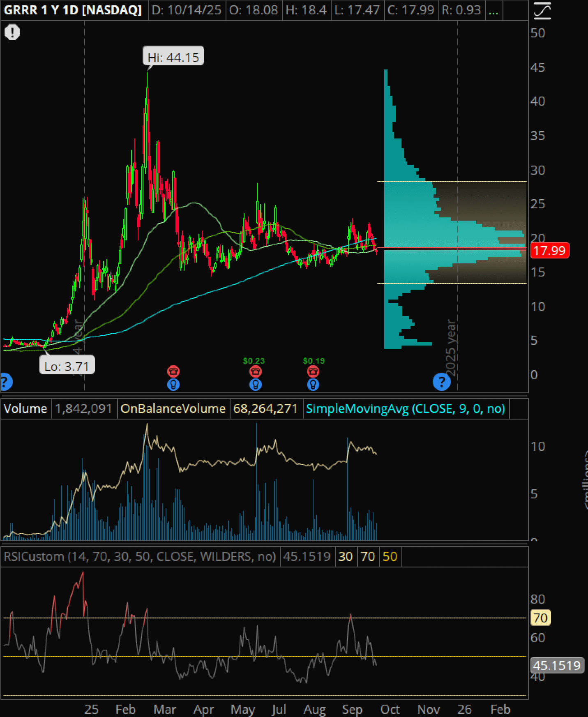Click the Aug label on time axis
This screenshot has height=717, width=588.
tap(315, 709)
